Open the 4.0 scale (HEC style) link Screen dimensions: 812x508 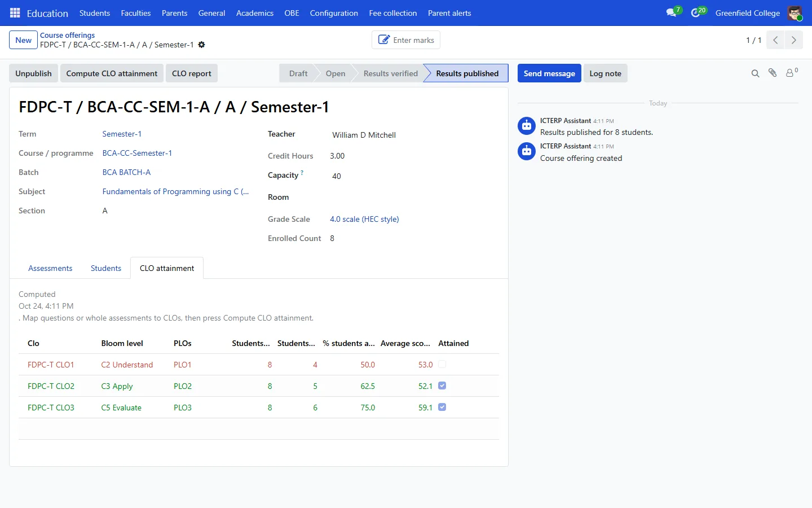pos(364,219)
